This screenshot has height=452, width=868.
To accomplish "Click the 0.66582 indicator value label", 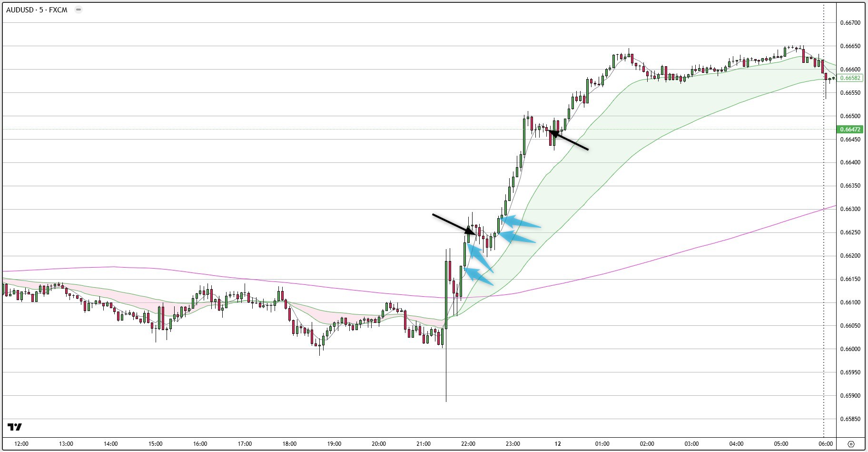I will pos(850,78).
